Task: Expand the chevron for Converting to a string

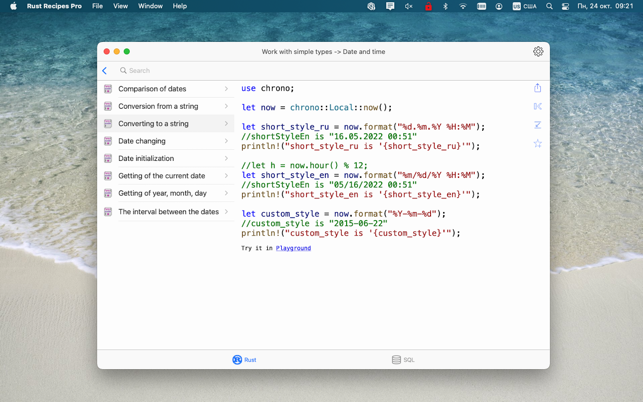Action: (x=226, y=123)
